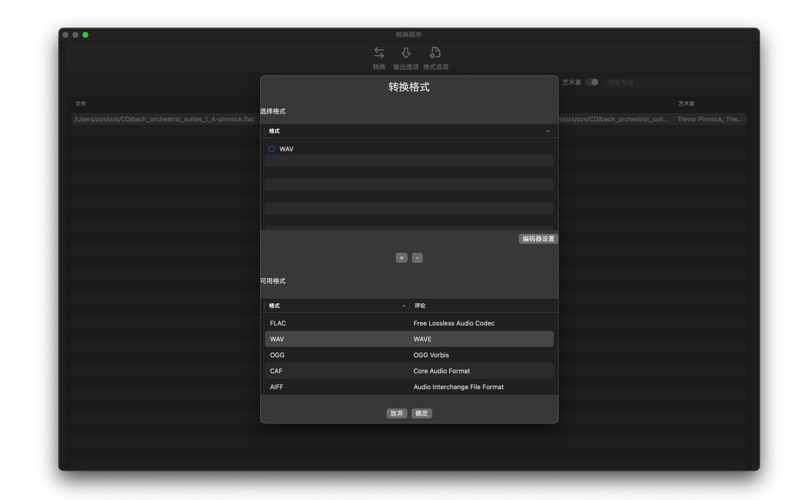Confirm with the 确定 button
This screenshot has height=500, width=800.
(x=421, y=413)
